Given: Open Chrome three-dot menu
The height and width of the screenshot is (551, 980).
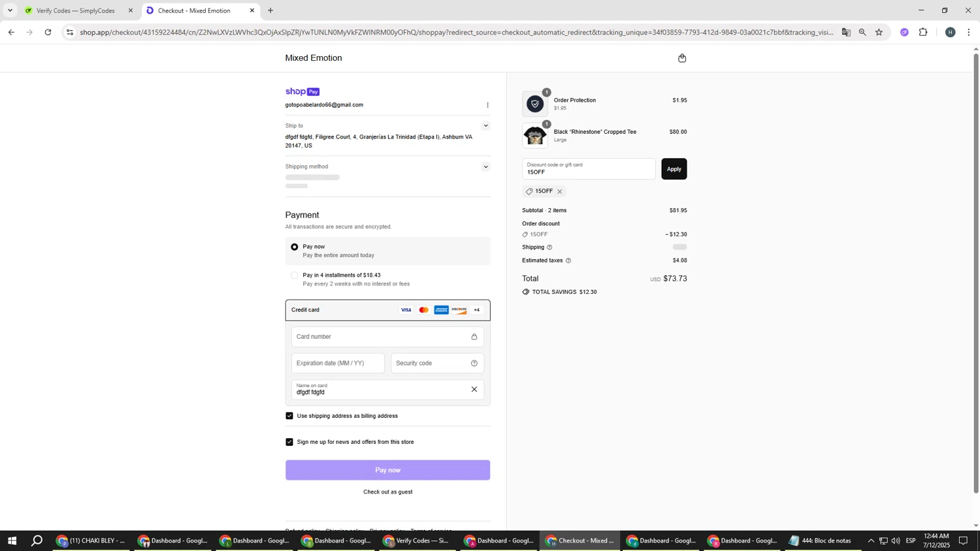Looking at the screenshot, I should coord(969,32).
